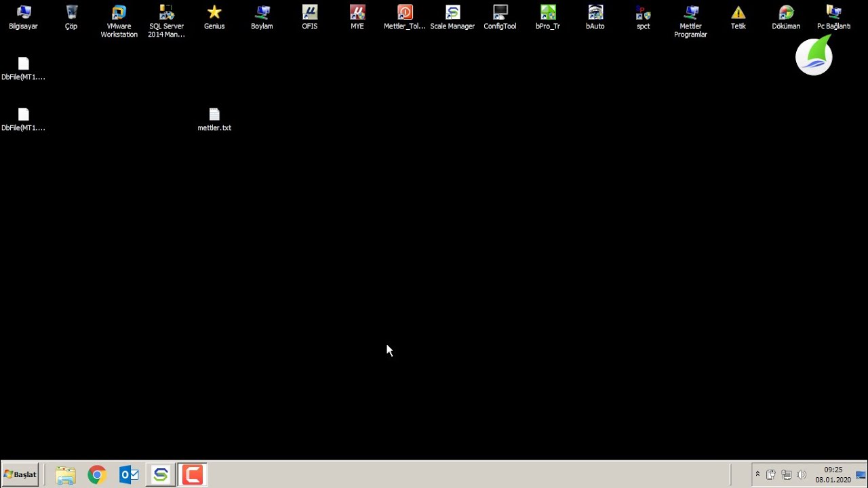The width and height of the screenshot is (868, 488).
Task: Switch to the green S taskbar app
Action: [x=161, y=475]
